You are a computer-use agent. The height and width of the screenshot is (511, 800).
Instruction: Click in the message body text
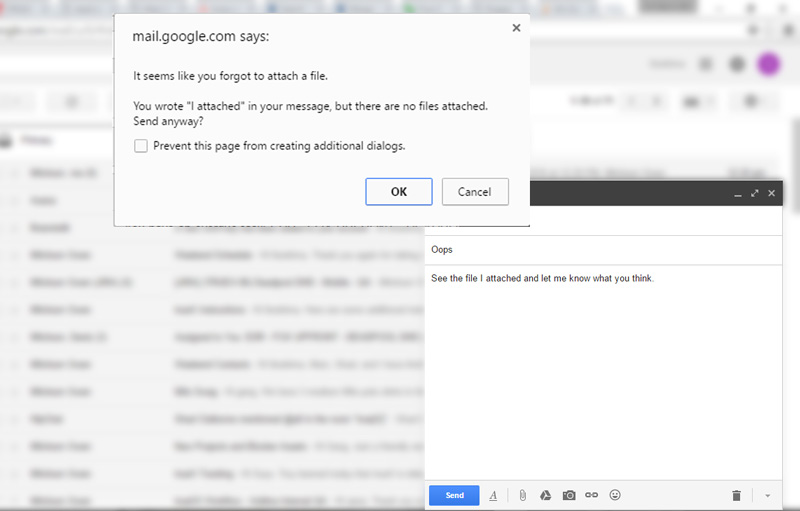pos(542,278)
